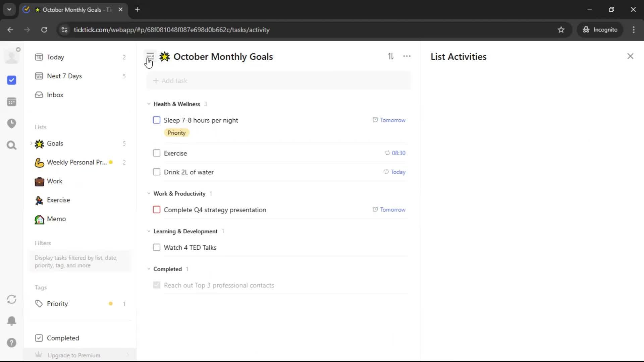Open the Notifications bell icon
The height and width of the screenshot is (362, 644).
[11, 321]
